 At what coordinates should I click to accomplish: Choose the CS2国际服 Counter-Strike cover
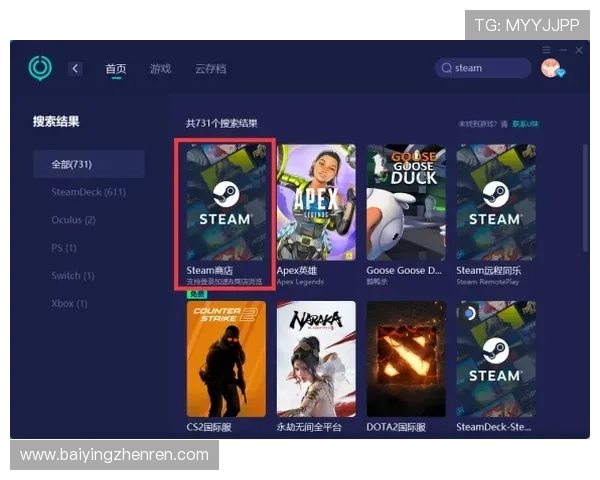coord(226,359)
